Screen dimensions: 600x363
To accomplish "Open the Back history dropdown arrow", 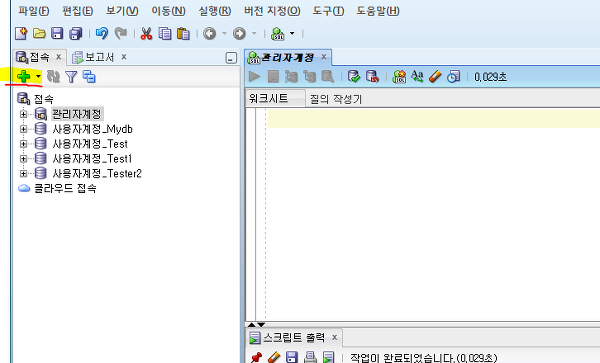I will click(x=224, y=34).
